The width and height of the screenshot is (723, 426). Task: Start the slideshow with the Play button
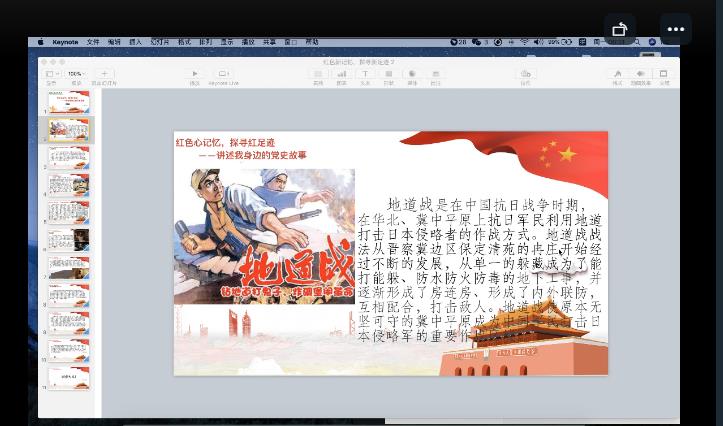(x=195, y=74)
